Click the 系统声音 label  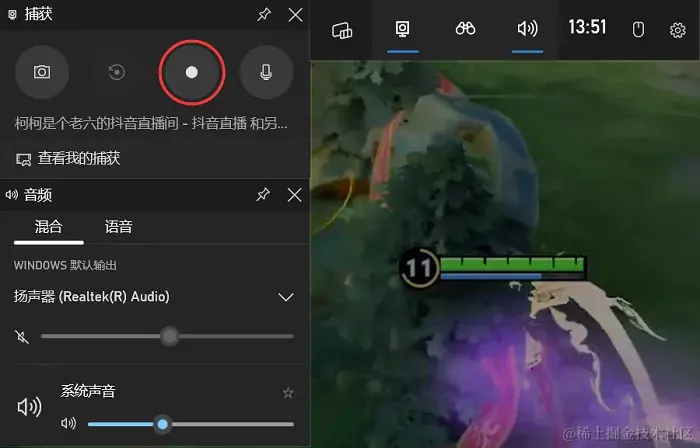pos(88,391)
